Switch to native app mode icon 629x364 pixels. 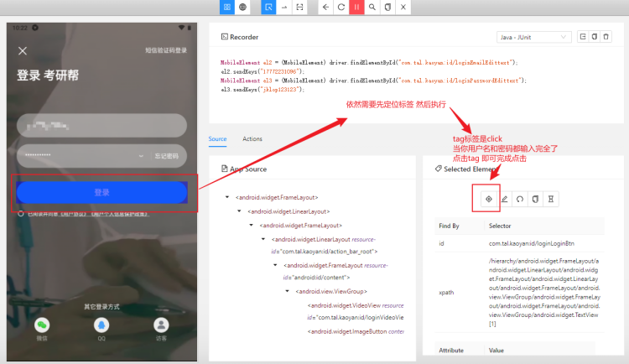click(227, 7)
